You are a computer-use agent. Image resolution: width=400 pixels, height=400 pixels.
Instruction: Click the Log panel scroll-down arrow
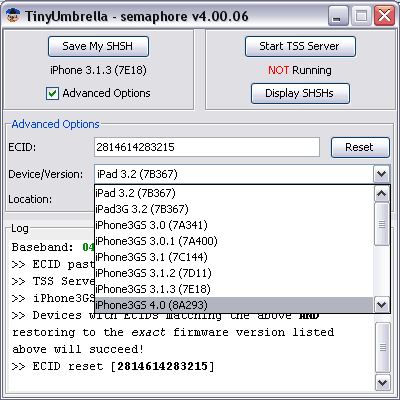pyautogui.click(x=382, y=382)
